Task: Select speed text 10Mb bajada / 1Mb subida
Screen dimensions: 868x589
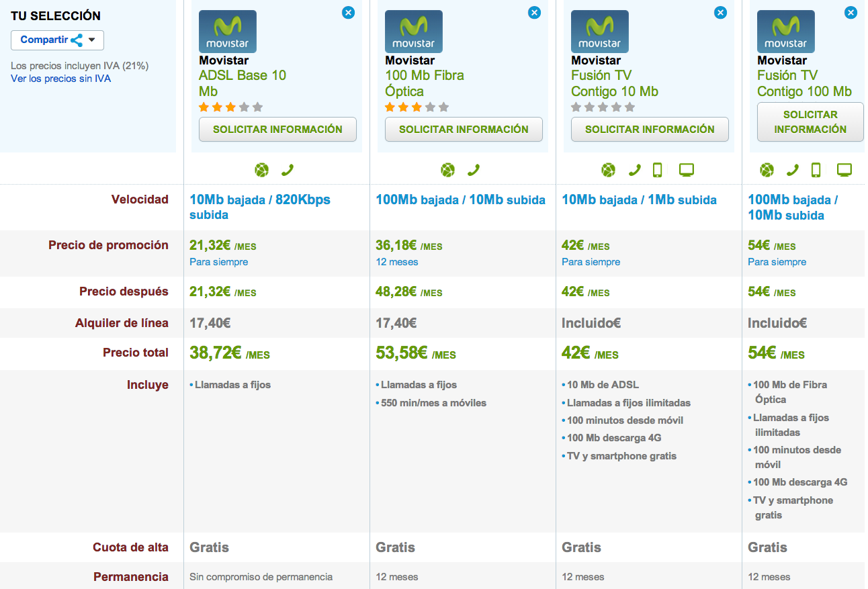Action: (639, 200)
